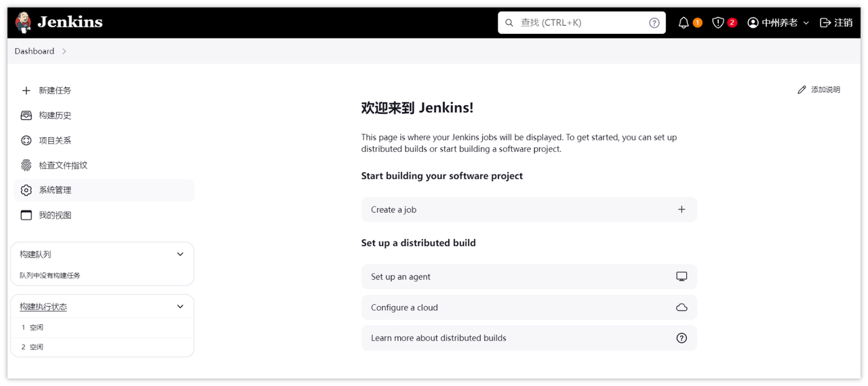Click the 欢迎来到 Jenkins! heading
868x386 pixels.
pyautogui.click(x=417, y=108)
